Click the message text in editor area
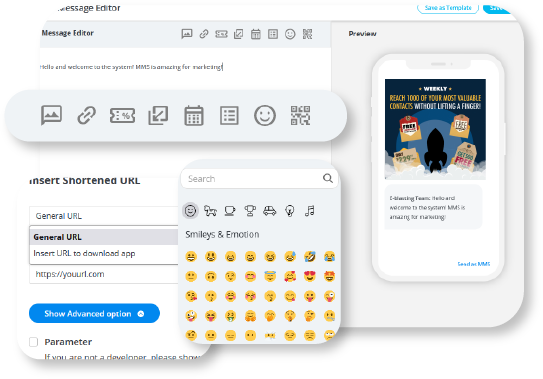 point(131,67)
